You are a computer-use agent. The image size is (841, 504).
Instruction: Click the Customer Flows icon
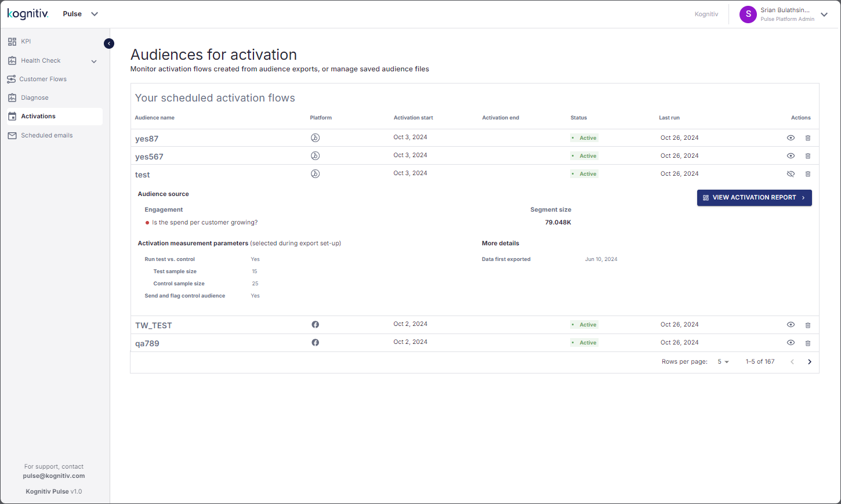(12, 79)
